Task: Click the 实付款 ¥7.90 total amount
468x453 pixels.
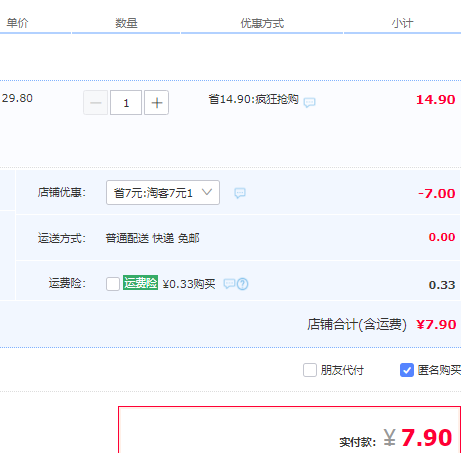Action: click(x=418, y=438)
